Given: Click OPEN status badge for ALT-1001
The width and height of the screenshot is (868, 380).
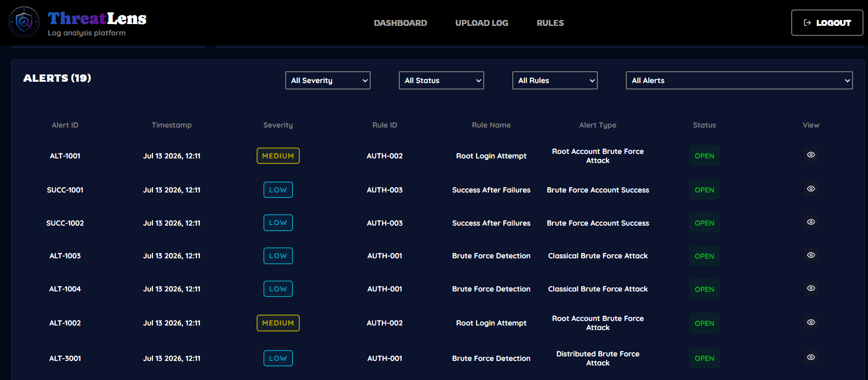Looking at the screenshot, I should [704, 156].
